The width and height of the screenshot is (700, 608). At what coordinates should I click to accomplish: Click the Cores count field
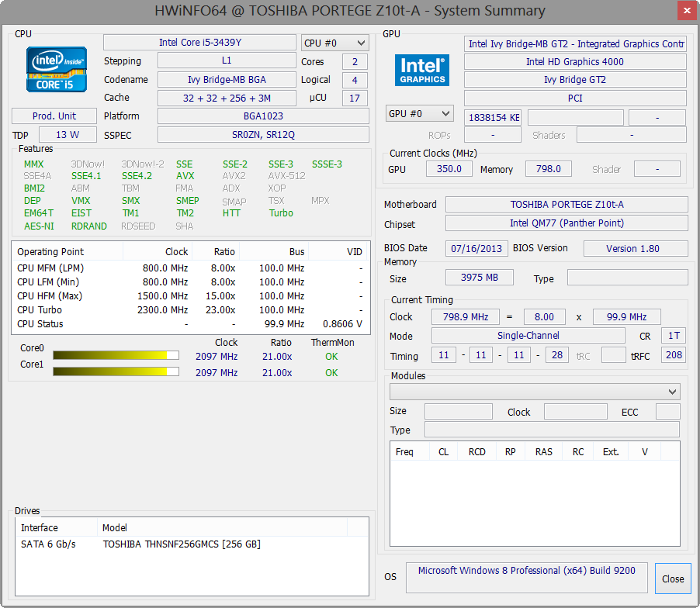click(x=355, y=61)
